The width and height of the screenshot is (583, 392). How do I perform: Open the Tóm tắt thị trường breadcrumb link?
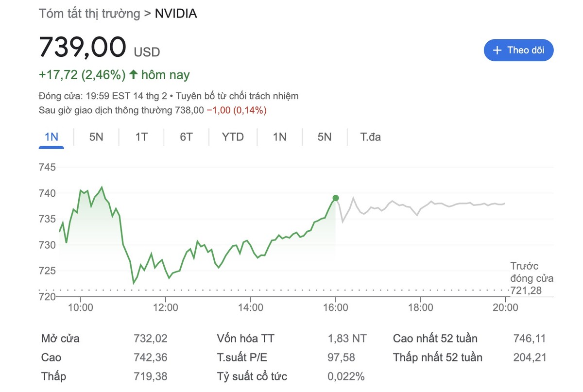click(x=89, y=14)
